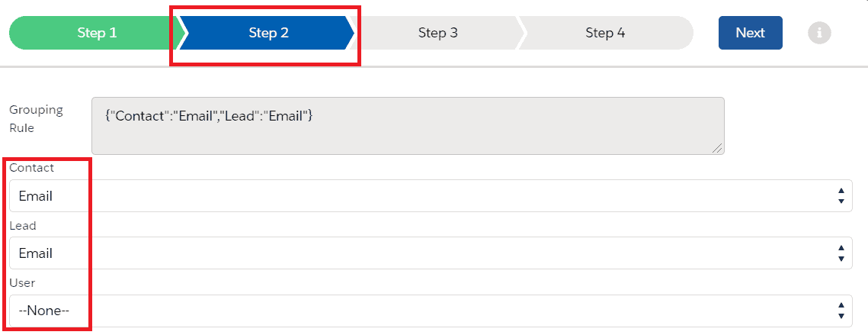Go back to the green Step 1
The image size is (868, 335).
[x=97, y=33]
